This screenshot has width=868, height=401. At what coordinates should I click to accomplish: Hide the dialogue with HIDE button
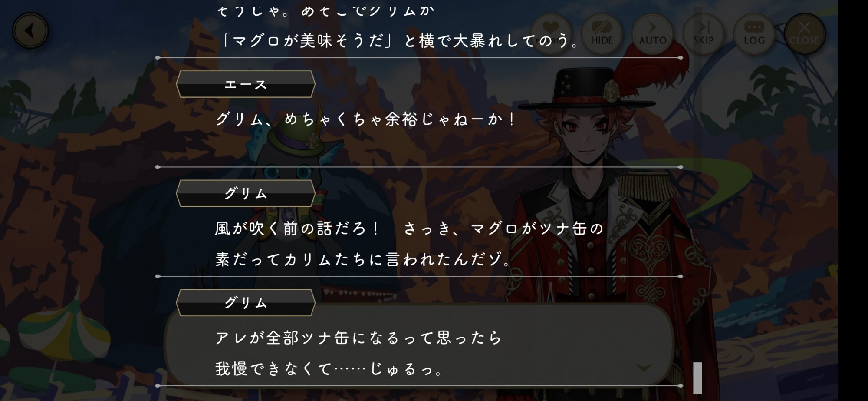point(602,33)
